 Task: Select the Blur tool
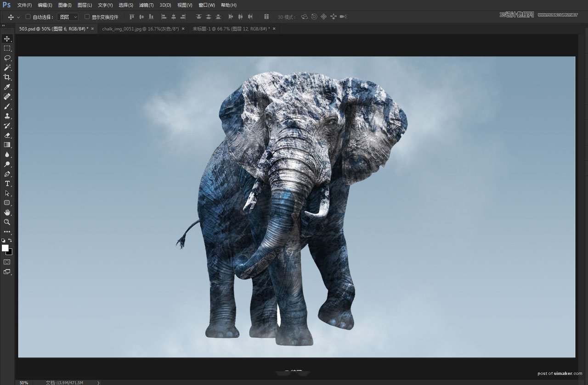click(x=7, y=154)
